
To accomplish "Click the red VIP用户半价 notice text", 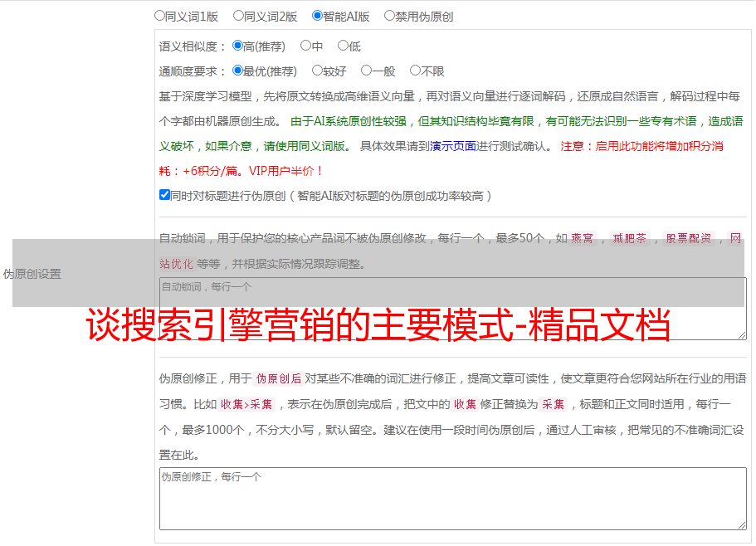I will pos(285,171).
